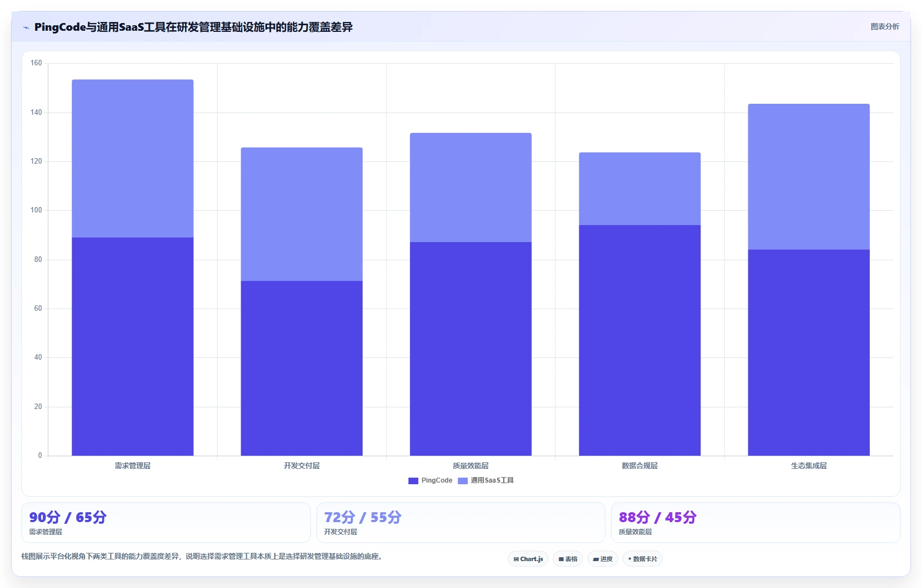
Task: Click the description sentence starting with 栈图展示
Action: 202,556
